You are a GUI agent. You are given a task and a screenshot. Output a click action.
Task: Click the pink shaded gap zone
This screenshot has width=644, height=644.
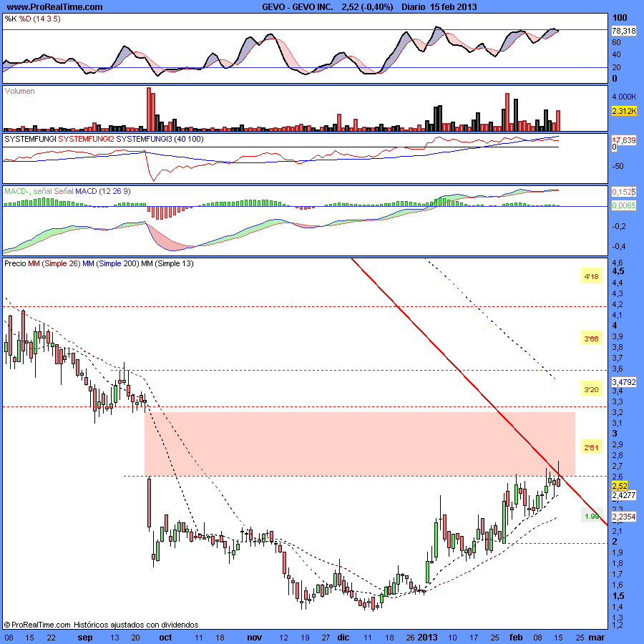[x=359, y=444]
